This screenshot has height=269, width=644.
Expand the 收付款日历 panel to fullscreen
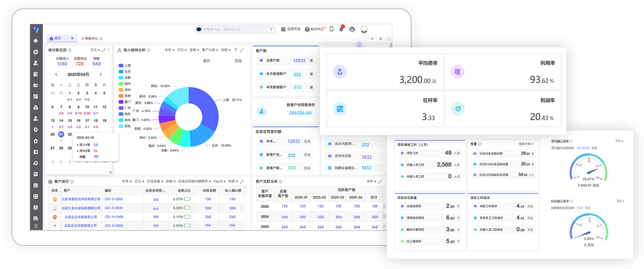103,50
